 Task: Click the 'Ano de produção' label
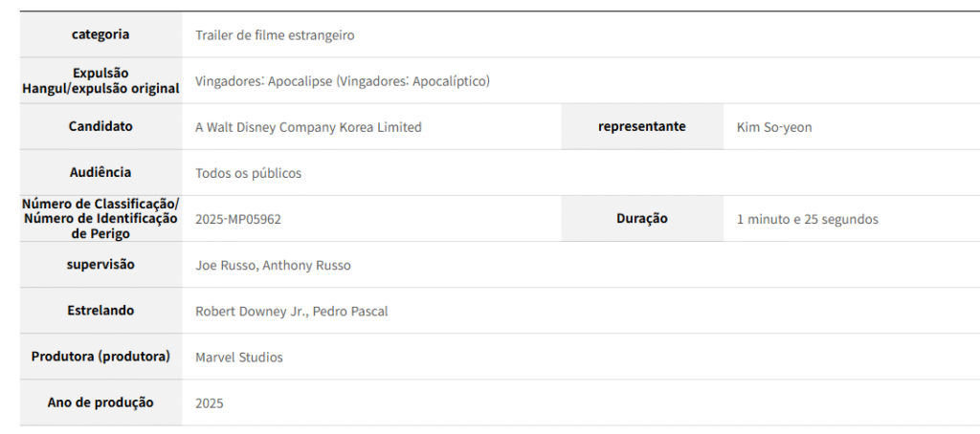tap(100, 401)
